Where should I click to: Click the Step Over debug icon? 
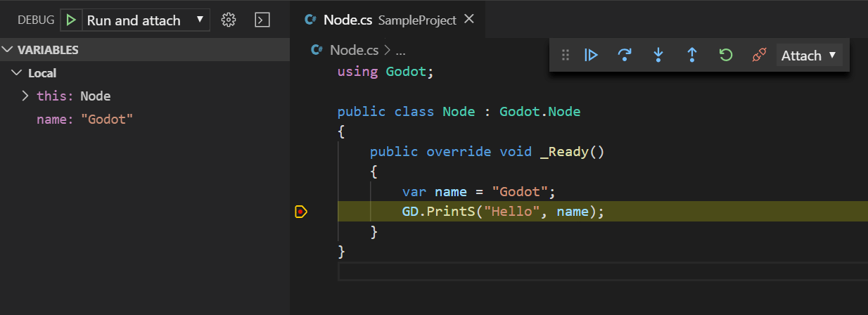[624, 56]
